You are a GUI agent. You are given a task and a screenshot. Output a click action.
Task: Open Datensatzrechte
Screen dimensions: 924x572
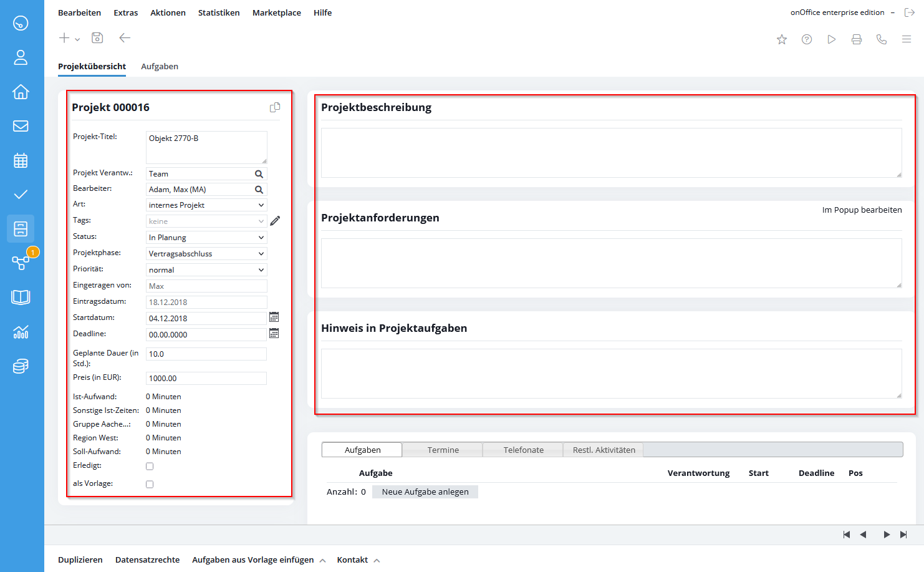tap(147, 560)
